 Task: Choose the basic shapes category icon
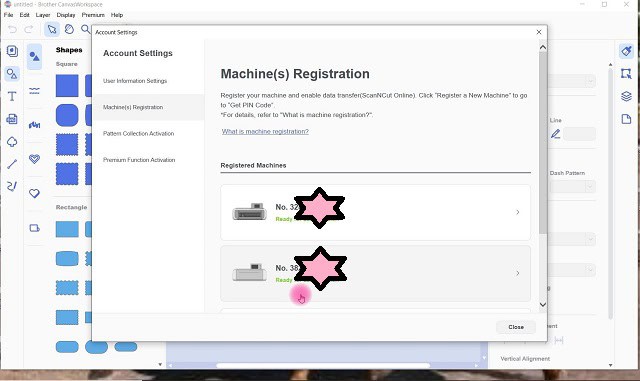point(35,57)
